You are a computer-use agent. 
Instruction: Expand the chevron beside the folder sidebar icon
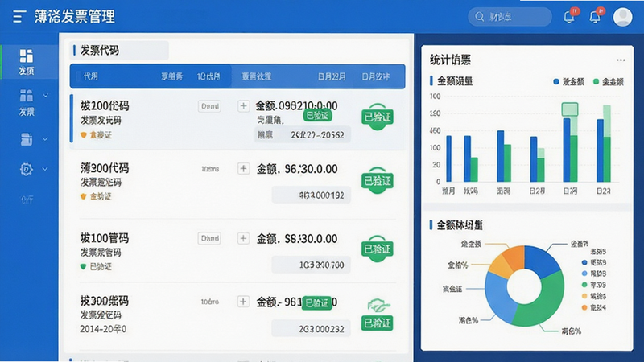tap(45, 139)
